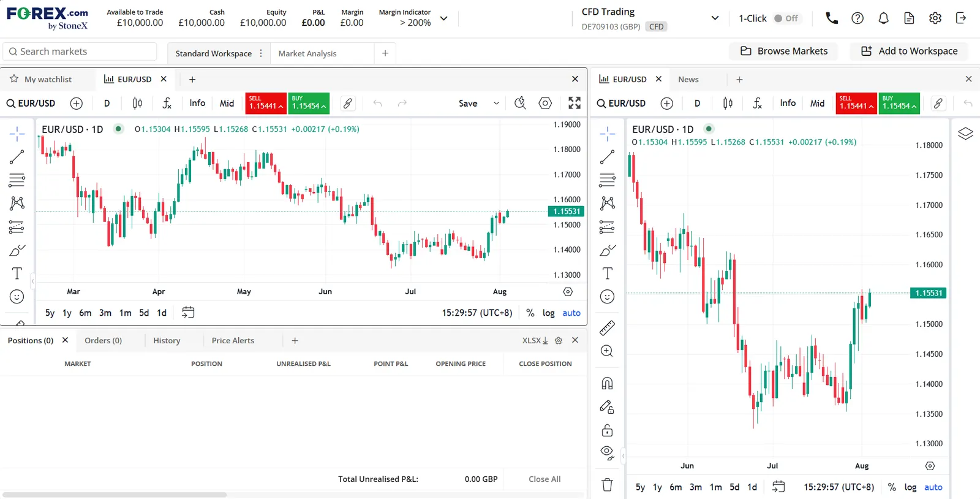This screenshot has width=980, height=499.
Task: Open forecasting tools in left chart
Action: click(17, 227)
